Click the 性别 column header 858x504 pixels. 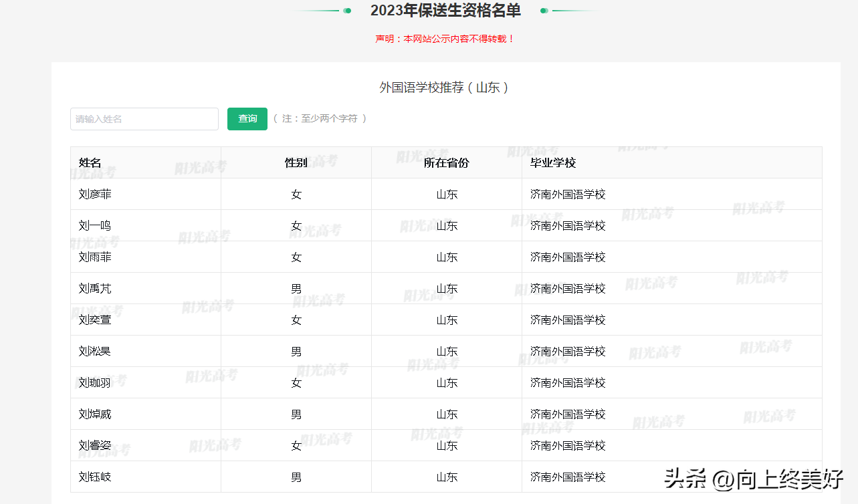[x=296, y=162]
